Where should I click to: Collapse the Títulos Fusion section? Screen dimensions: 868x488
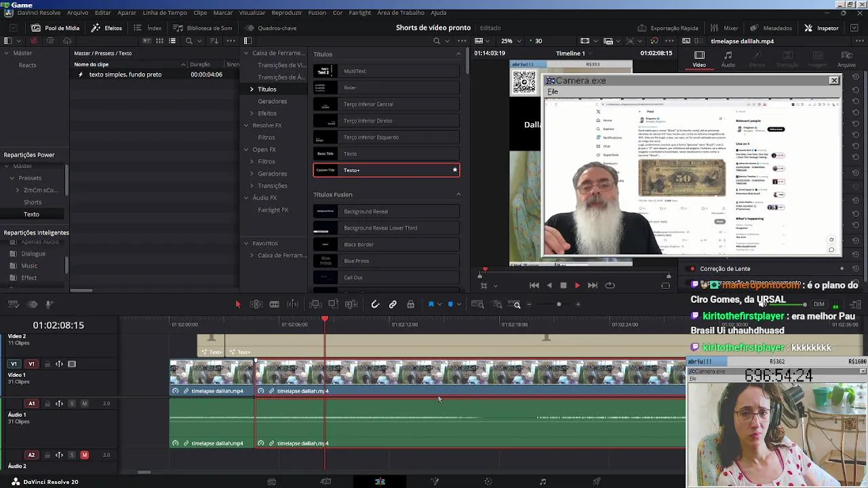tap(458, 195)
